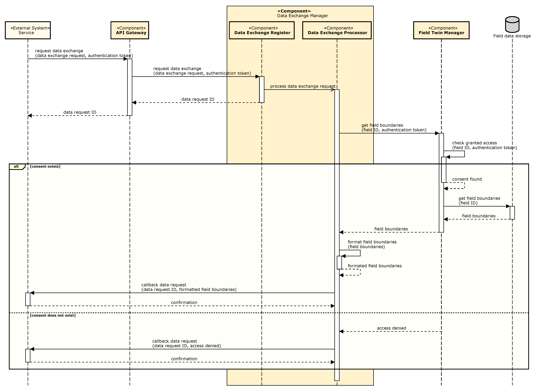Select the External System Service box
Viewport: 536px width, 392px height.
(28, 30)
